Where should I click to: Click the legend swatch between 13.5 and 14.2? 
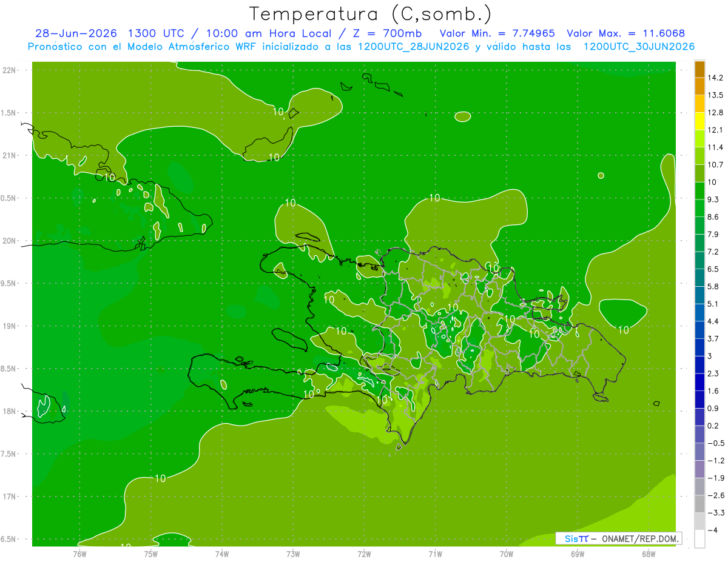point(699,87)
